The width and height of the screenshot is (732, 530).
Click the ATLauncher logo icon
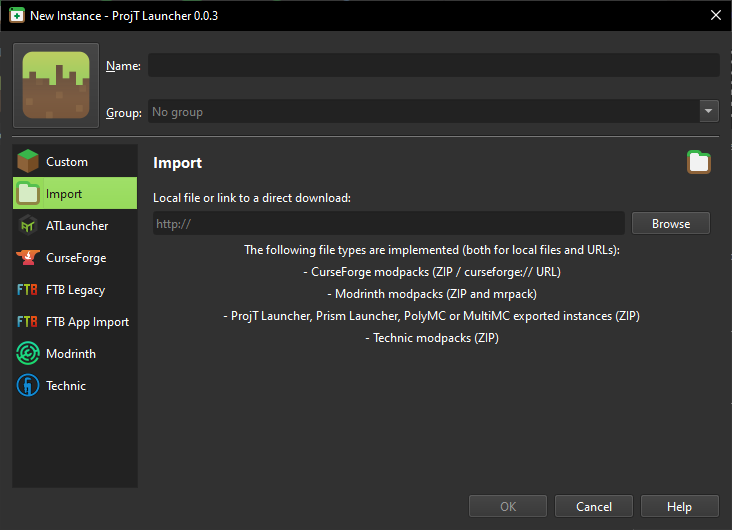(x=28, y=226)
